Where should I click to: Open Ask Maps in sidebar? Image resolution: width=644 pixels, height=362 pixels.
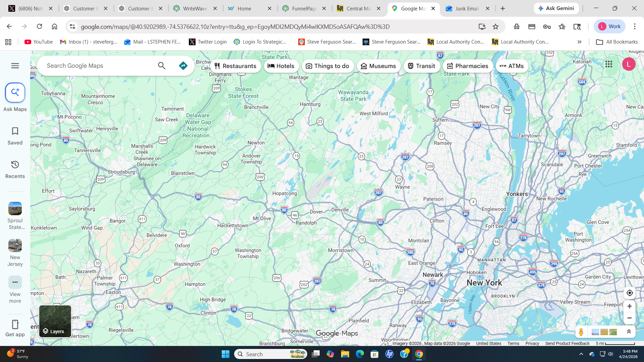point(15,93)
